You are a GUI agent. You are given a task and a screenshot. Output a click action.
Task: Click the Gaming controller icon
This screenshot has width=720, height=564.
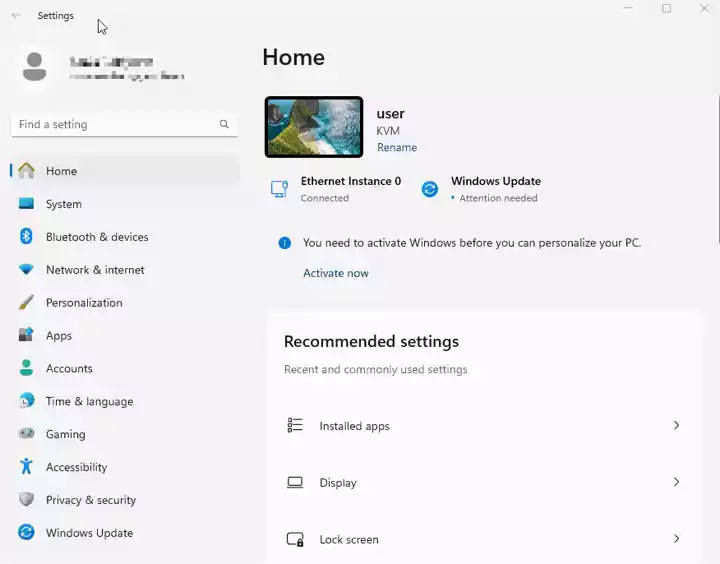[26, 433]
